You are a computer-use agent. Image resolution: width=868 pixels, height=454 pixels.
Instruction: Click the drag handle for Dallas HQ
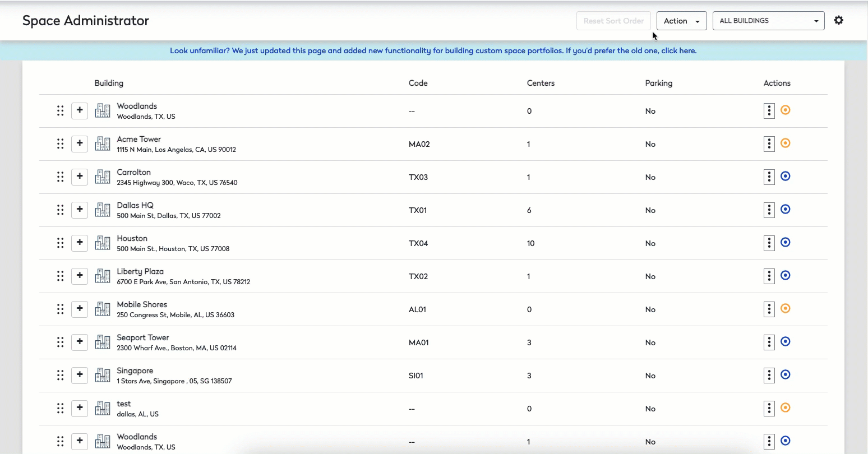point(60,210)
